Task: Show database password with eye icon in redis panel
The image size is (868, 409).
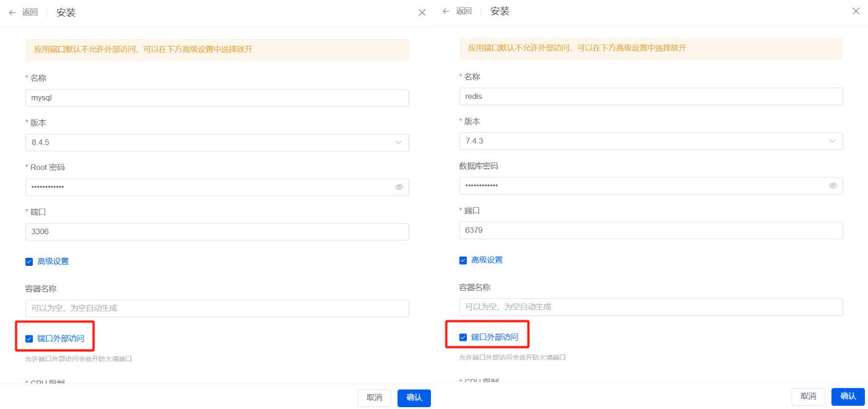Action: pyautogui.click(x=833, y=185)
